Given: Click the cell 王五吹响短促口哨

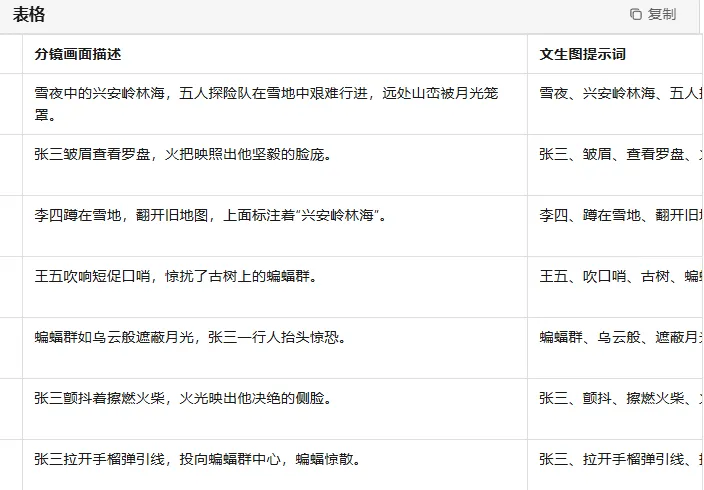Looking at the screenshot, I should coord(275,287).
